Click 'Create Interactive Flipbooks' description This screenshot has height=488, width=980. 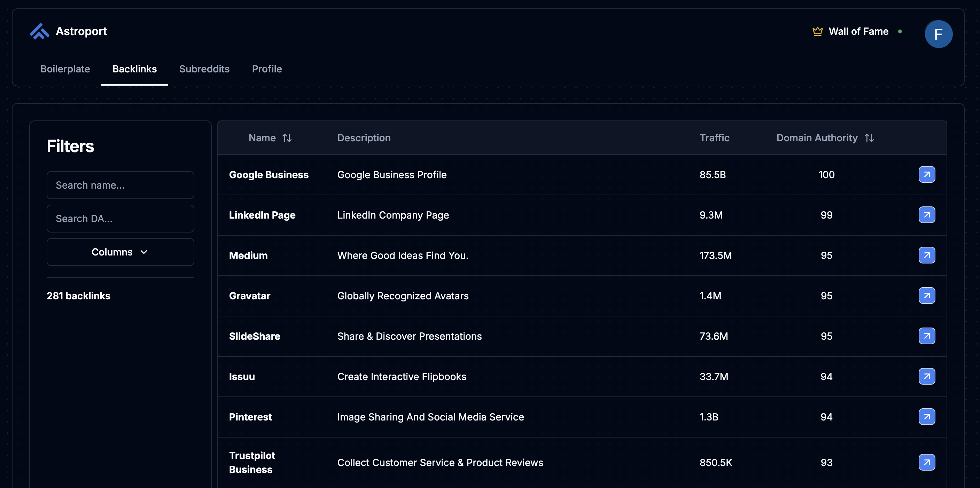coord(402,376)
